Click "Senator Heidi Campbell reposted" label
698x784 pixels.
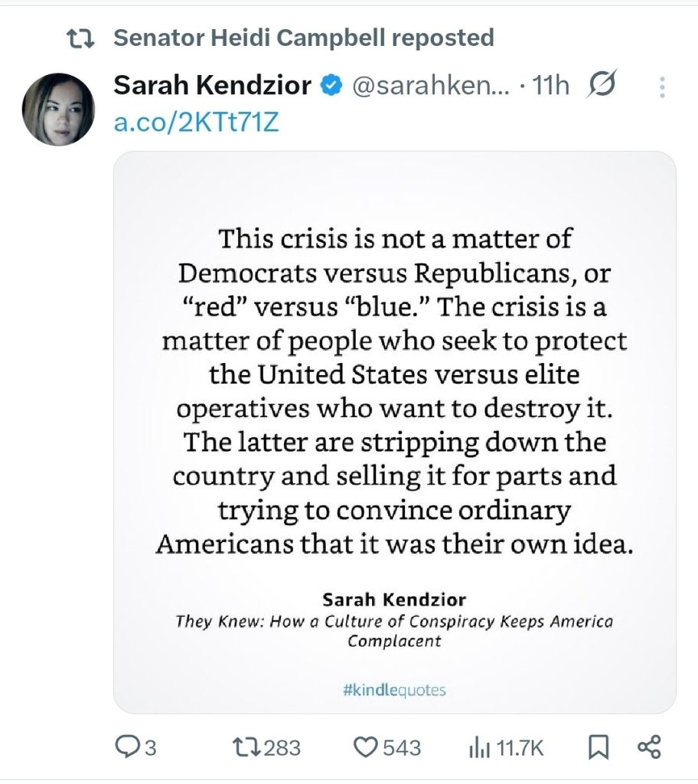[304, 38]
